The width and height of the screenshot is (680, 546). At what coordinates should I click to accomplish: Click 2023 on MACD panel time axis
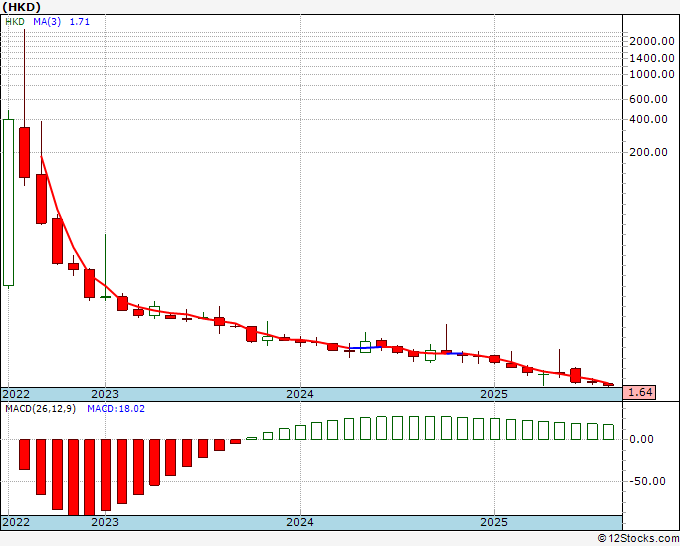tap(105, 522)
